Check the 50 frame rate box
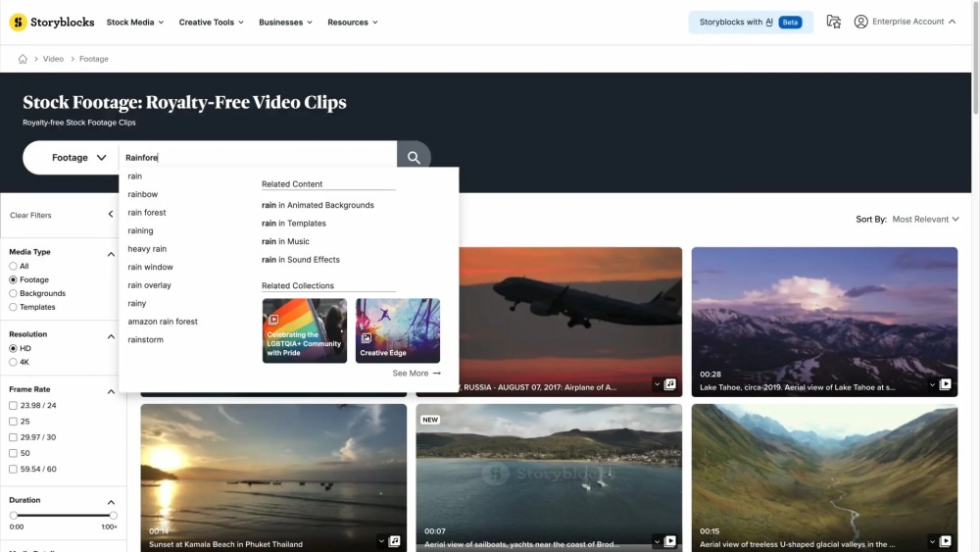The image size is (980, 552). [13, 453]
